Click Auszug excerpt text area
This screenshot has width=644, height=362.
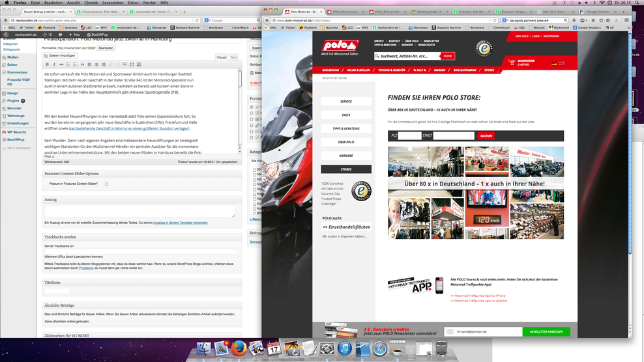tap(139, 211)
